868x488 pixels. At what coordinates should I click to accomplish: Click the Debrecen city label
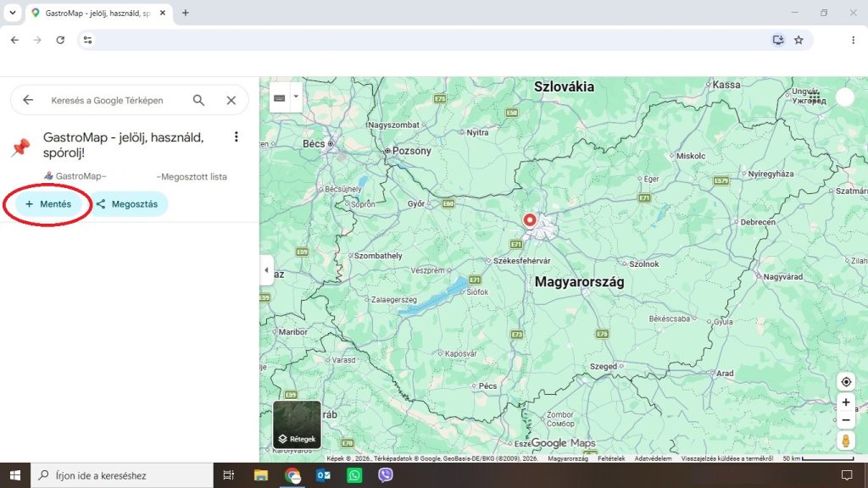point(758,222)
